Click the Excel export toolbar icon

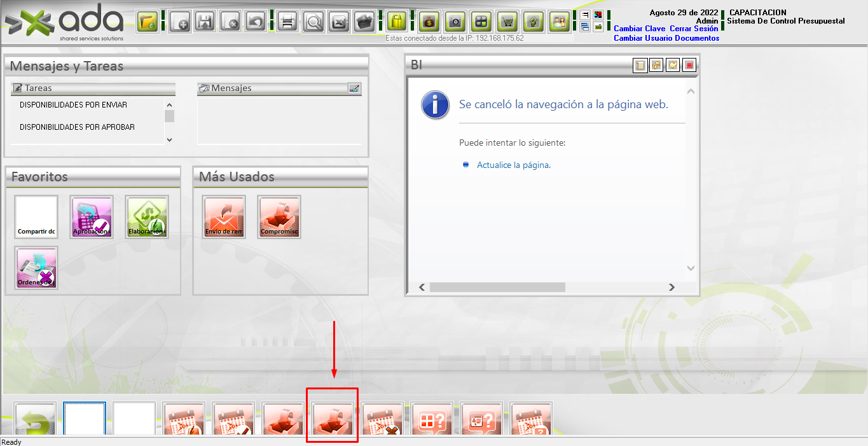(x=339, y=22)
